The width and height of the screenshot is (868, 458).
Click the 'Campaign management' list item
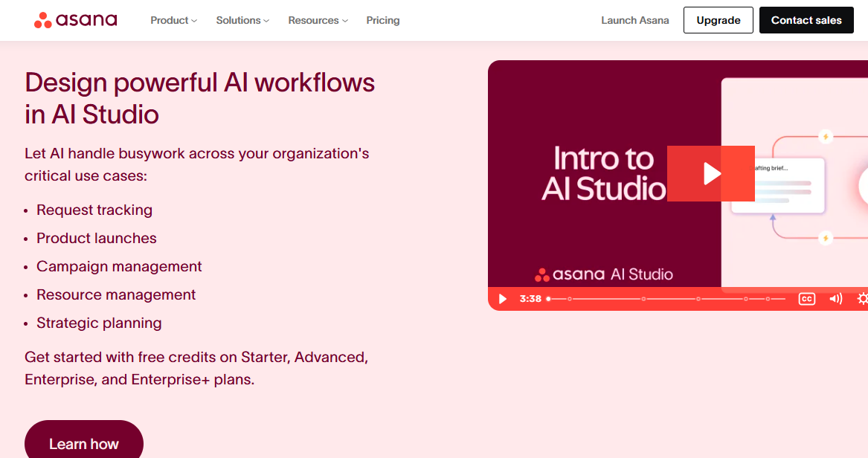[119, 267]
